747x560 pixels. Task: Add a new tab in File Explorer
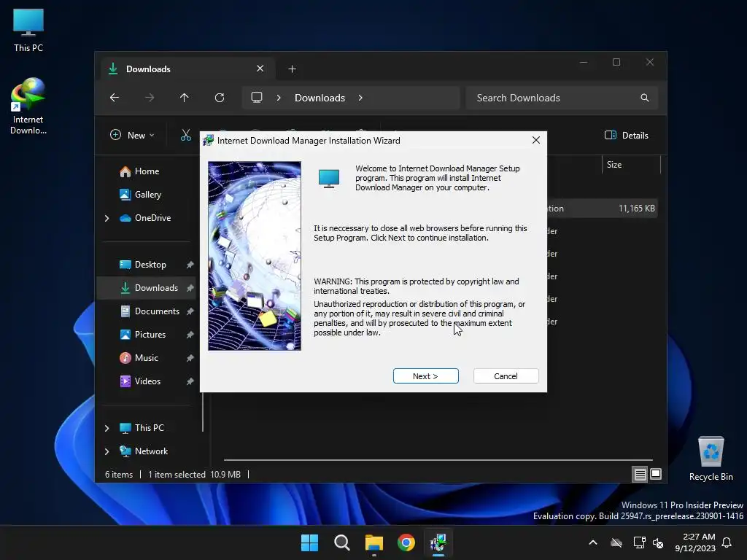point(292,69)
